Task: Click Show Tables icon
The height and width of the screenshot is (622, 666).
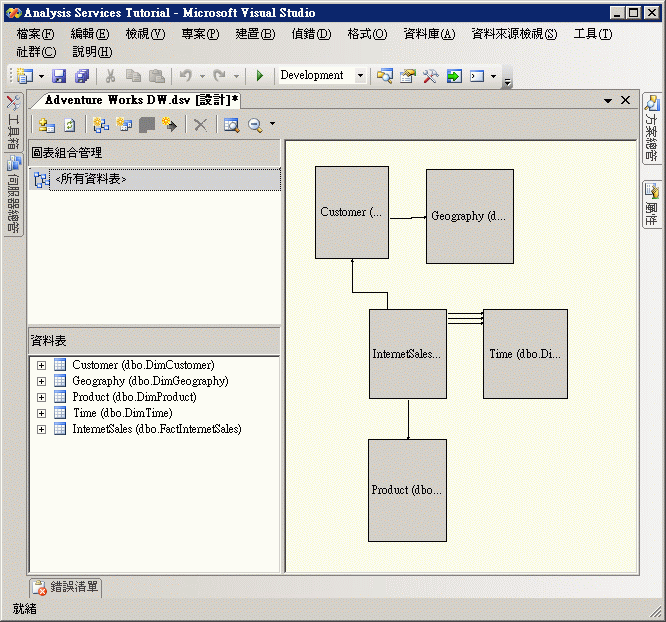Action: [124, 125]
